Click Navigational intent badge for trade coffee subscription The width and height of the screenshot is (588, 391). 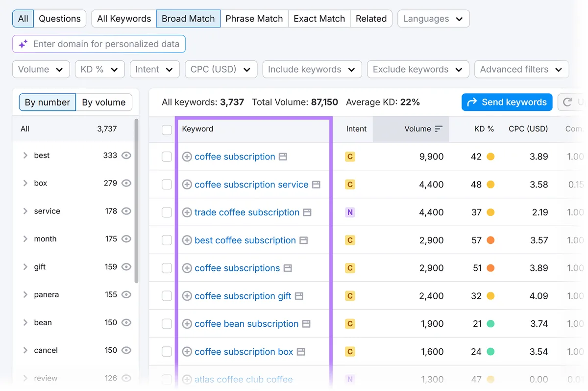point(350,212)
